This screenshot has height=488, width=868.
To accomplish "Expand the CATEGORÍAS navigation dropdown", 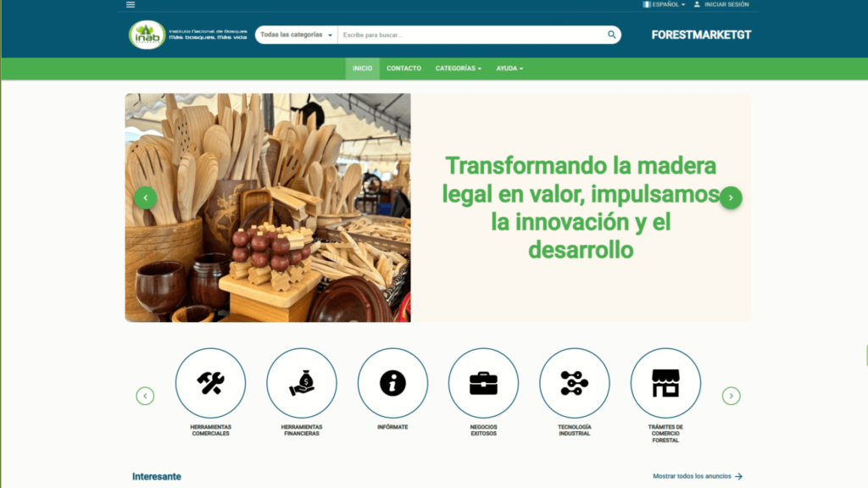I will tap(458, 69).
